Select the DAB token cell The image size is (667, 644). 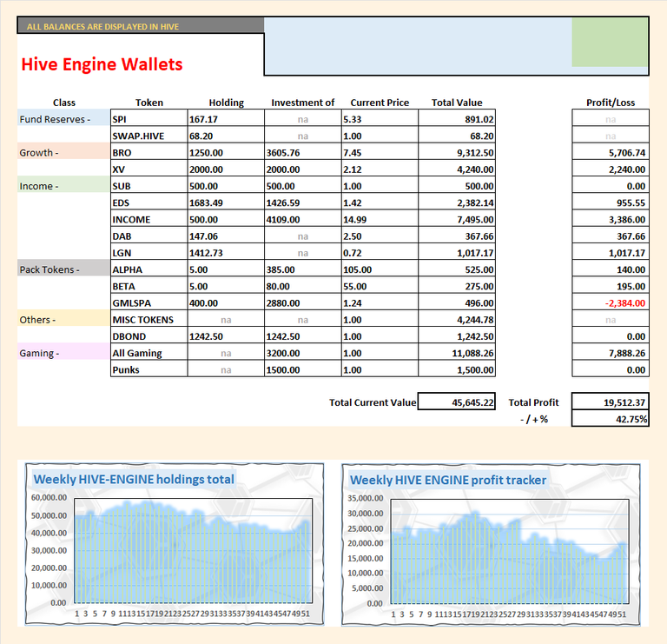pos(149,236)
